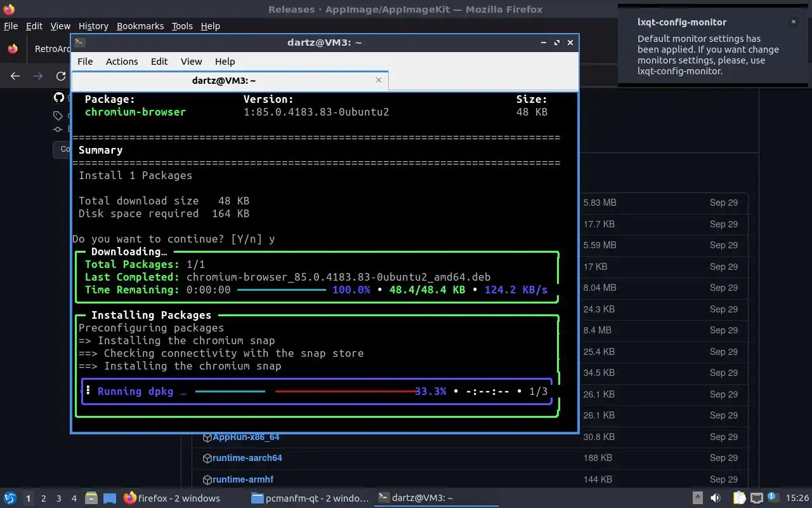812x508 pixels.
Task: Close the dartz@VM3 terminal tab
Action: 379,80
